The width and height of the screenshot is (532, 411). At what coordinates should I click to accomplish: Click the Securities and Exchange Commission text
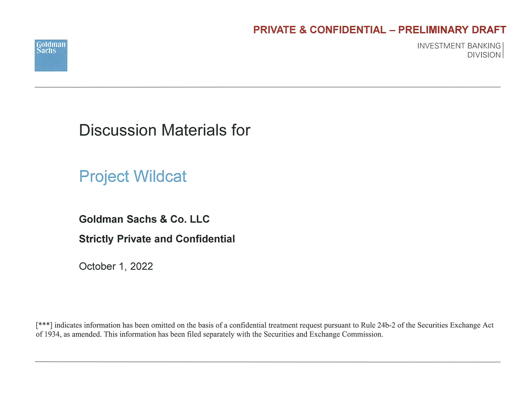323,334
